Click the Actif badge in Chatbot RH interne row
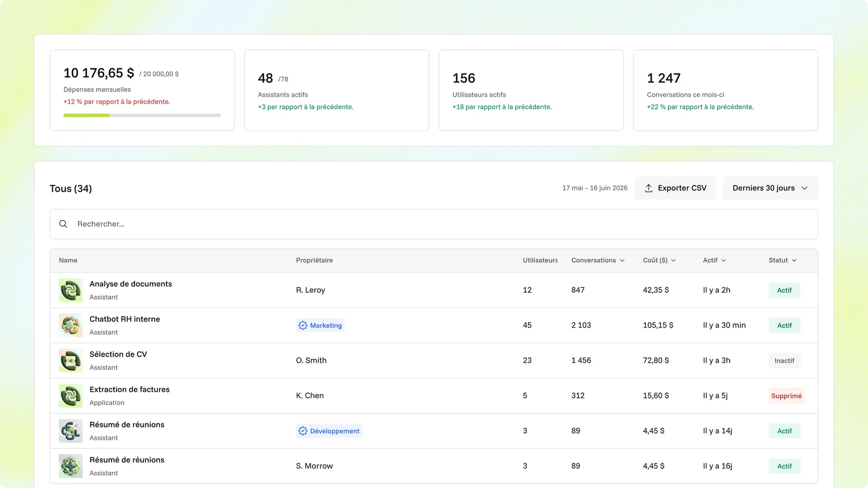Image resolution: width=868 pixels, height=488 pixels. [x=784, y=325]
